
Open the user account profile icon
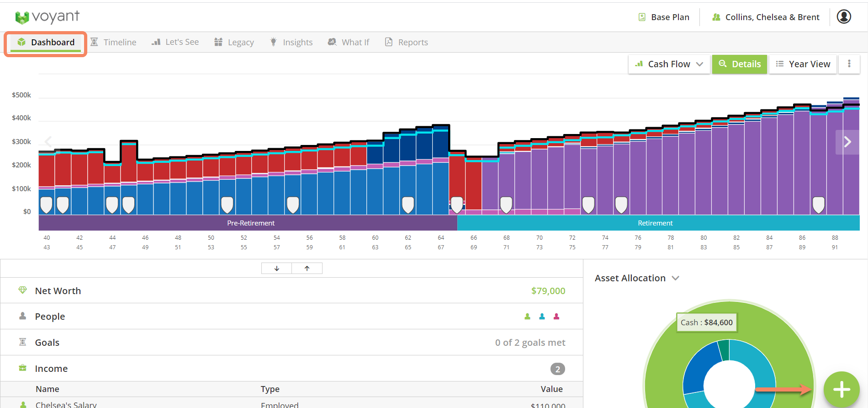point(843,17)
